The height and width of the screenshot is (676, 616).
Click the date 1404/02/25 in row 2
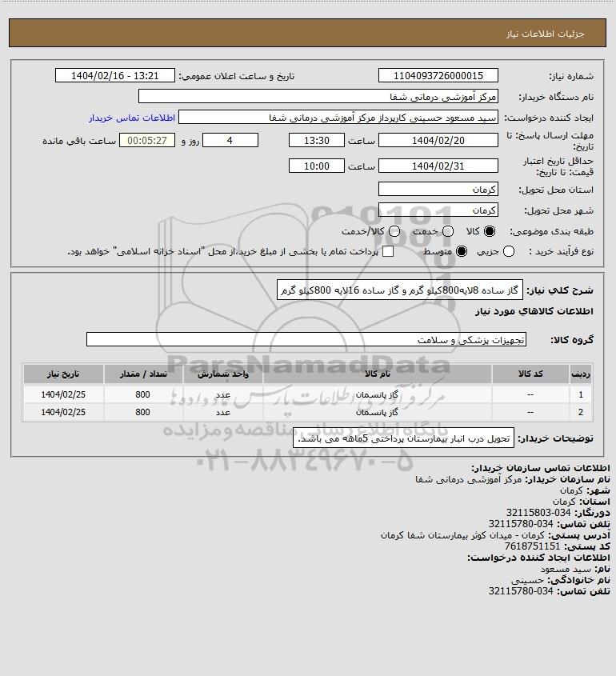click(x=63, y=412)
